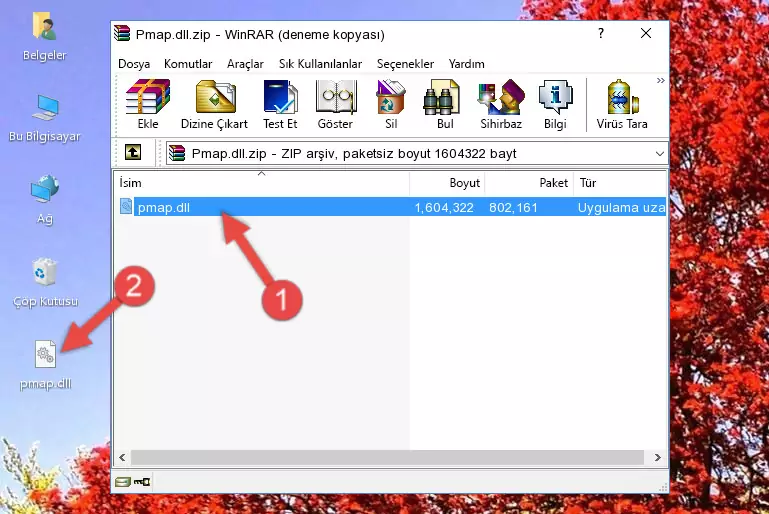Image resolution: width=769 pixels, height=514 pixels.
Task: Sort by Boyut column header
Action: pyautogui.click(x=447, y=183)
